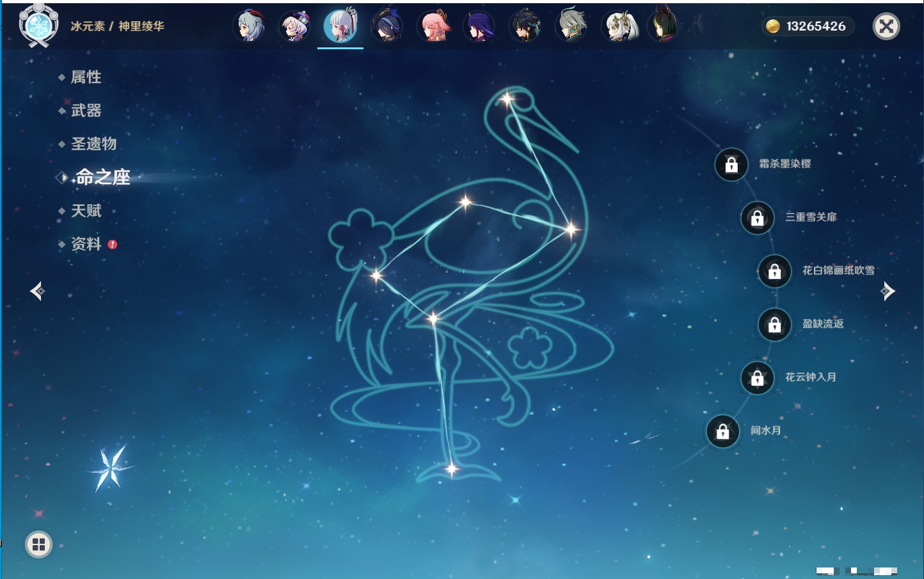Open the 武器 weapon menu
Viewport: 924px width, 579px height.
point(86,111)
